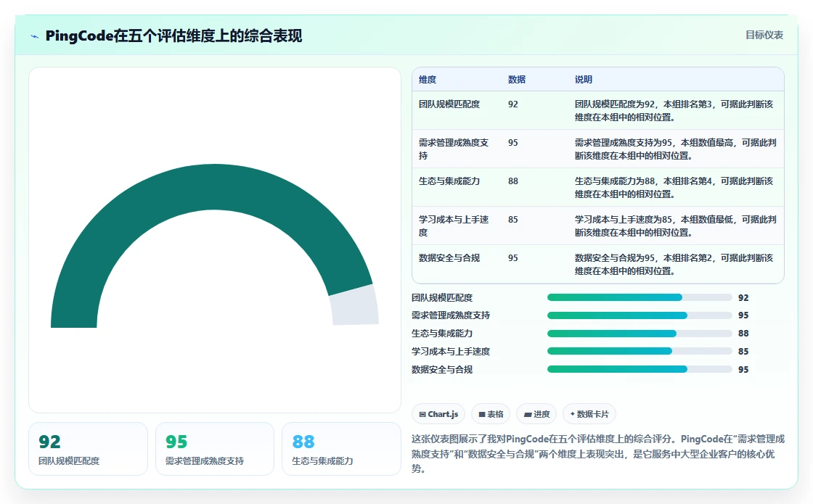The height and width of the screenshot is (504, 813).
Task: Click the lightning icon beside the PingCode title
Action: point(35,36)
